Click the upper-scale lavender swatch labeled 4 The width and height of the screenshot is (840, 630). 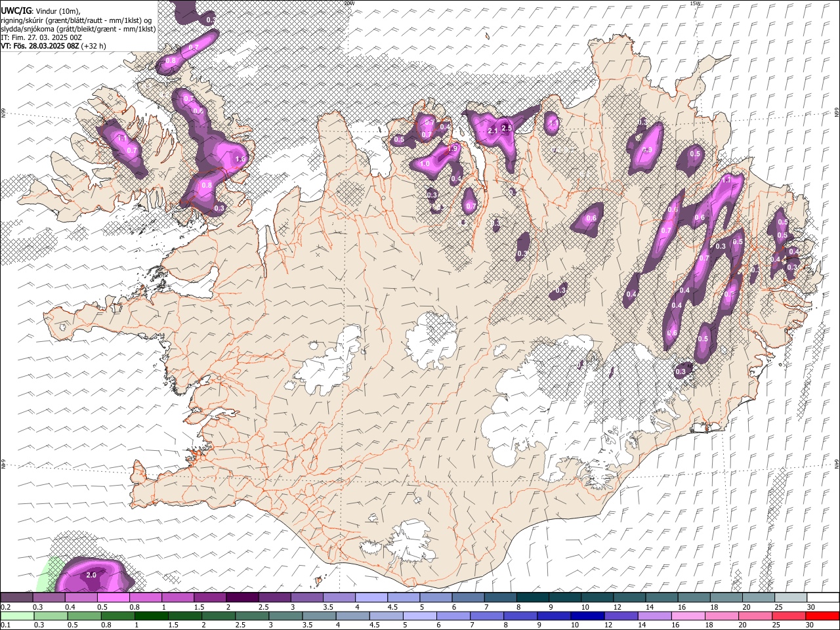click(x=371, y=597)
